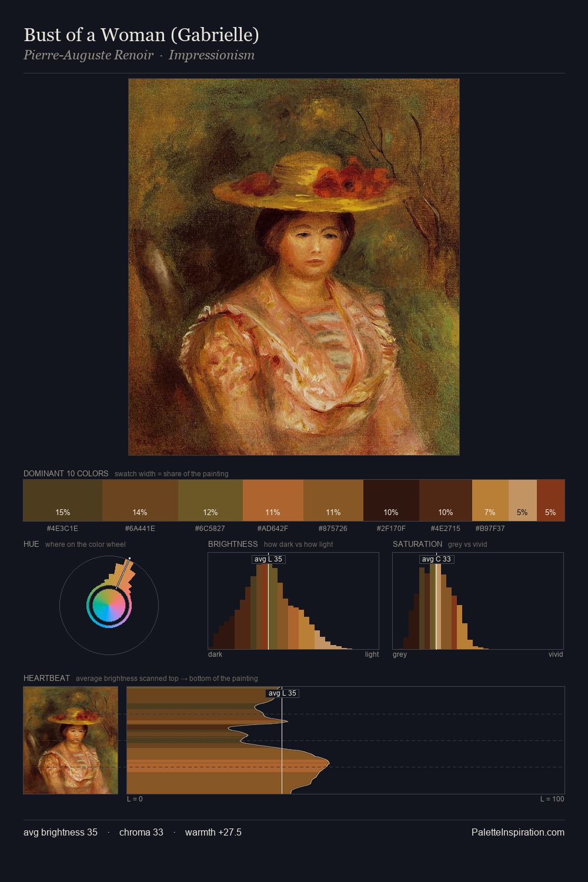Click the main Renoir painting image
Screen dimensions: 588x882
(294, 267)
